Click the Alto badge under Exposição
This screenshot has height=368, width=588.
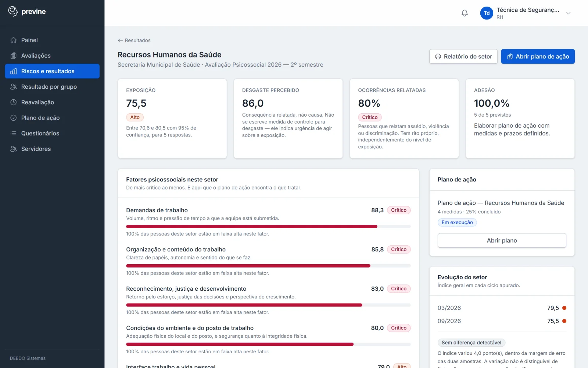pyautogui.click(x=135, y=117)
